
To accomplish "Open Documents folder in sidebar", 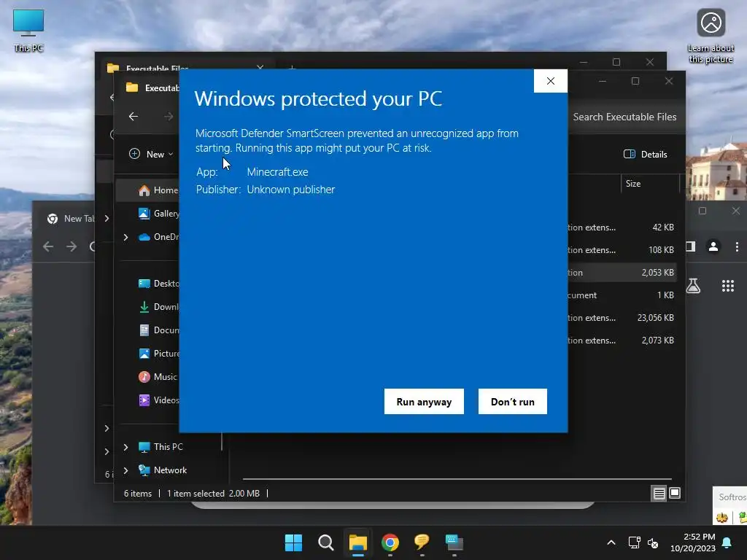I will (x=158, y=330).
